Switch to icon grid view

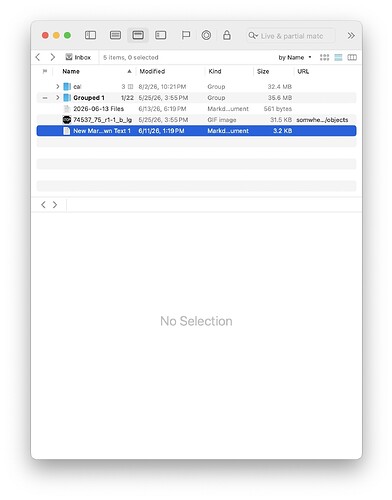(324, 58)
